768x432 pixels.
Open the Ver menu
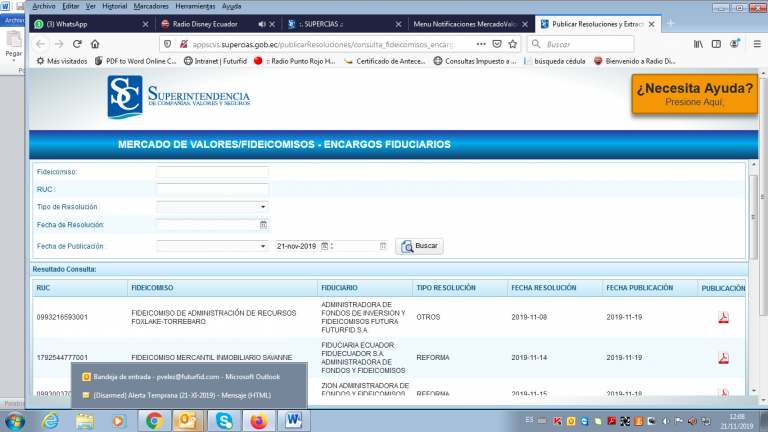coord(91,6)
